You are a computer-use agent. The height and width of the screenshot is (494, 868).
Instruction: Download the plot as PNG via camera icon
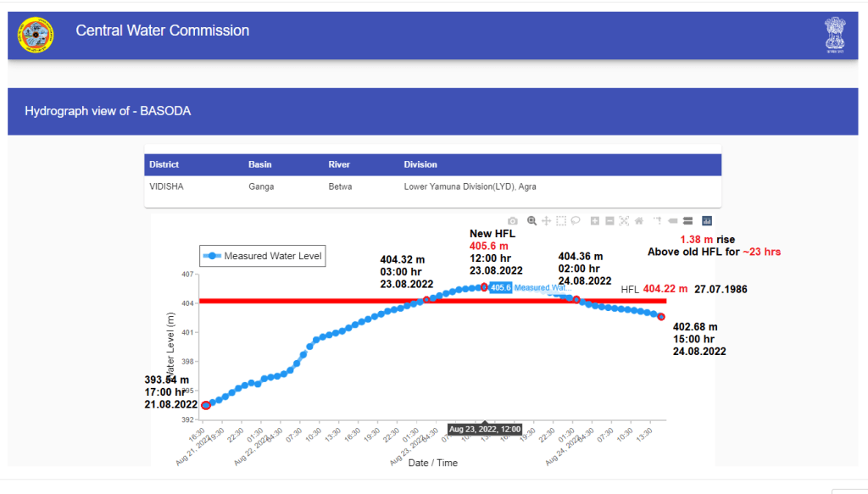pyautogui.click(x=512, y=221)
